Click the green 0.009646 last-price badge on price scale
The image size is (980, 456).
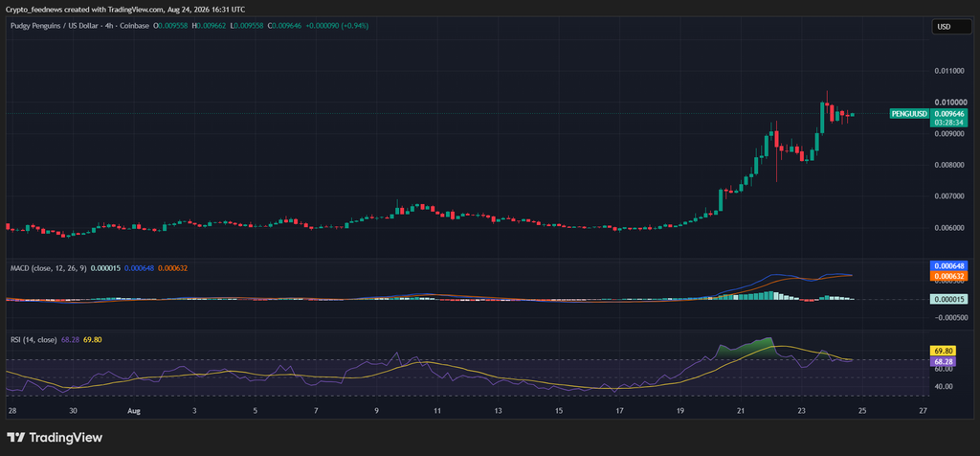[x=948, y=114]
